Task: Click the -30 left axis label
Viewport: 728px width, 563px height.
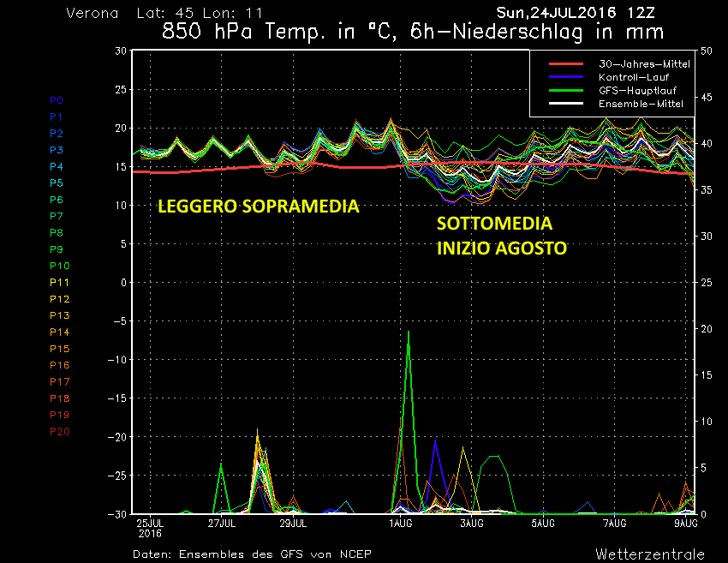Action: click(117, 514)
